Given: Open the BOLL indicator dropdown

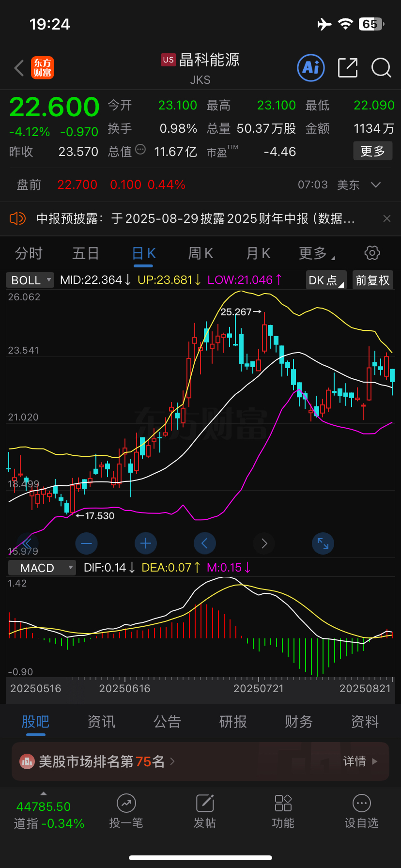Looking at the screenshot, I should pos(30,280).
